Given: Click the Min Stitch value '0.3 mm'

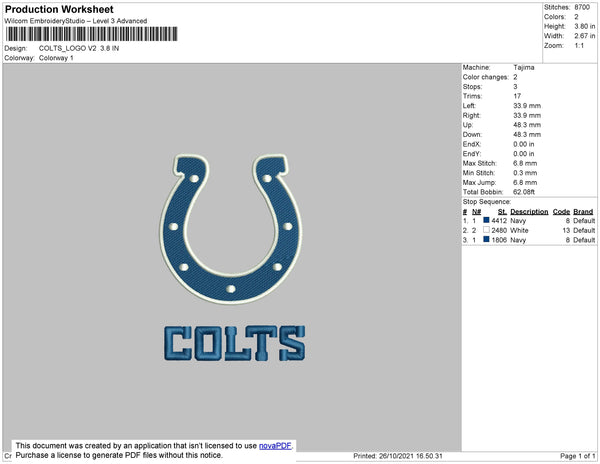Looking at the screenshot, I should pyautogui.click(x=525, y=173).
